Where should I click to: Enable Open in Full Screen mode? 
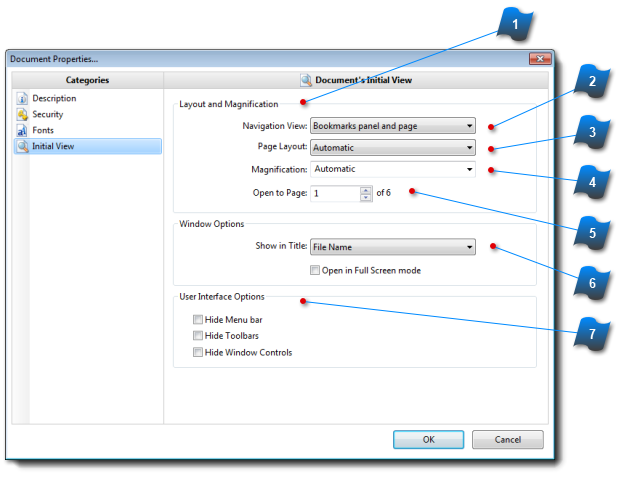(x=315, y=271)
